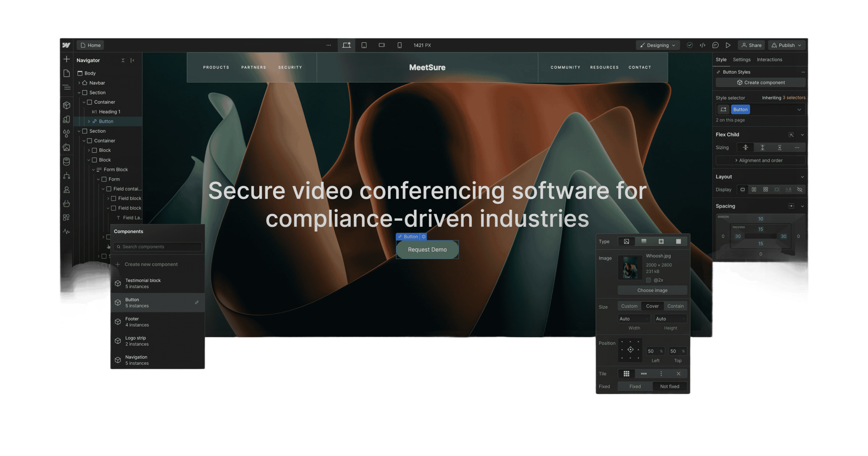The height and width of the screenshot is (456, 868).
Task: Open the Designing mode dropdown
Action: click(x=658, y=45)
